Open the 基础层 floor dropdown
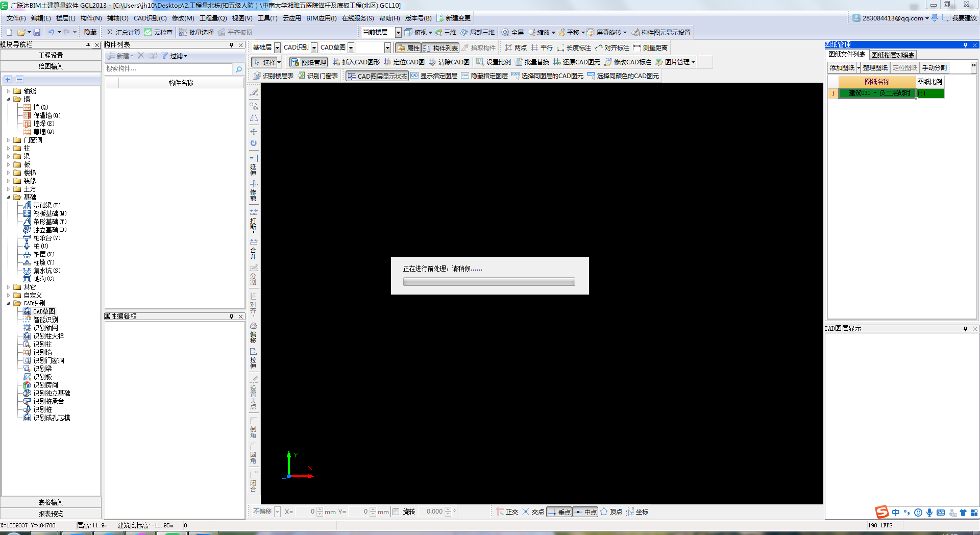Viewport: 980px width, 535px height. pyautogui.click(x=277, y=47)
